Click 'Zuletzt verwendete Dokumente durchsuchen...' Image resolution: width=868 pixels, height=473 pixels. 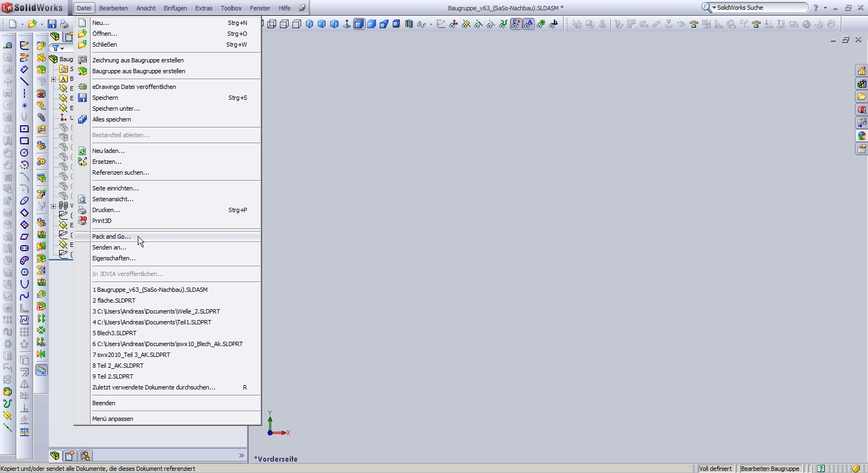coord(167,387)
